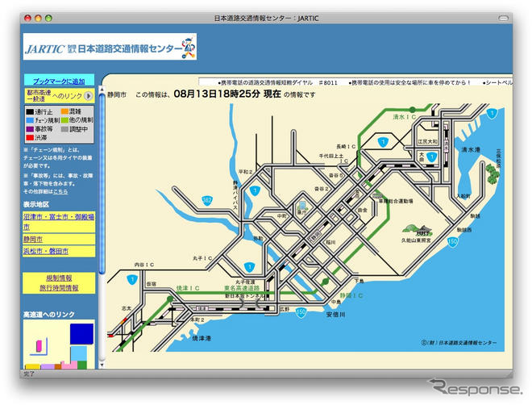Open the こちら details link

pos(60,191)
